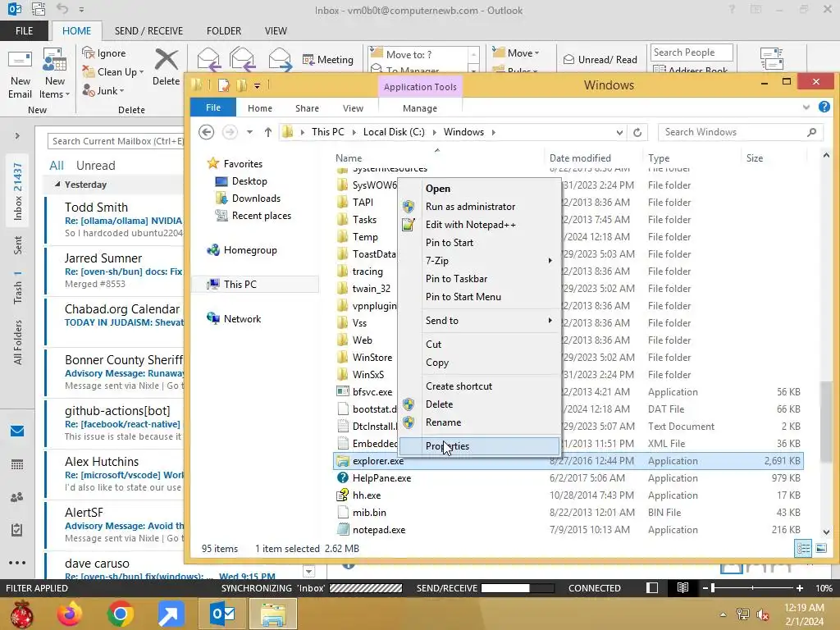The image size is (840, 630).
Task: Open Jarred Sumner email in list
Action: coord(114,271)
